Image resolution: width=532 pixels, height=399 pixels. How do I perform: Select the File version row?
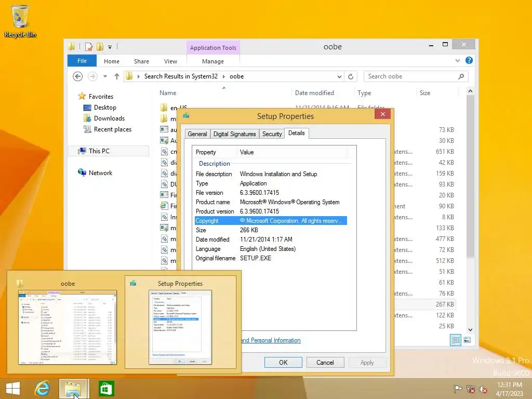[271, 192]
